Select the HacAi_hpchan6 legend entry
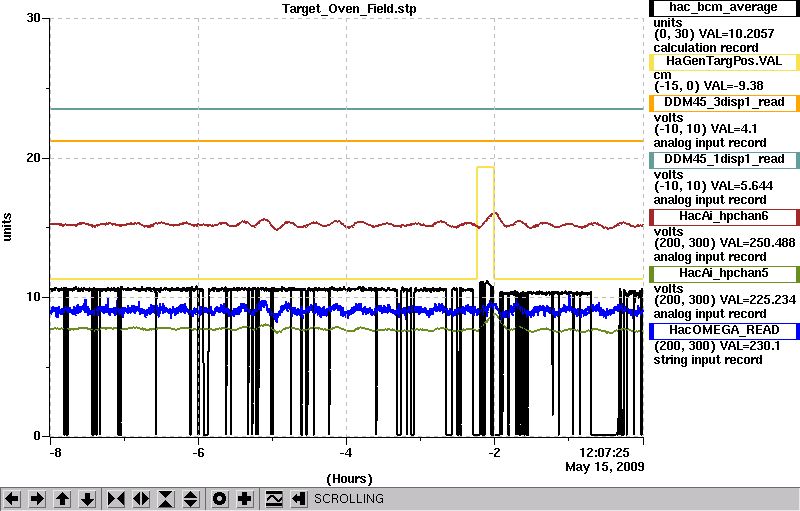Image resolution: width=800 pixels, height=511 pixels. (x=724, y=217)
